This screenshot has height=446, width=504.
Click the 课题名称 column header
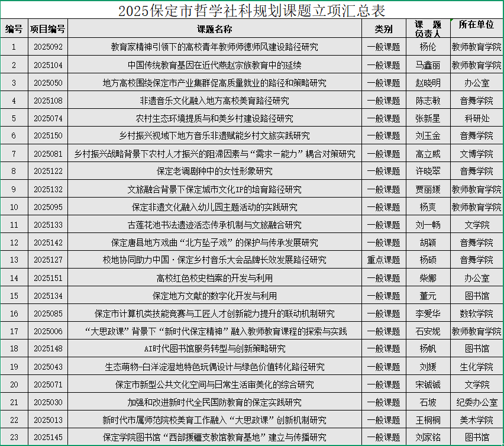tap(214, 29)
